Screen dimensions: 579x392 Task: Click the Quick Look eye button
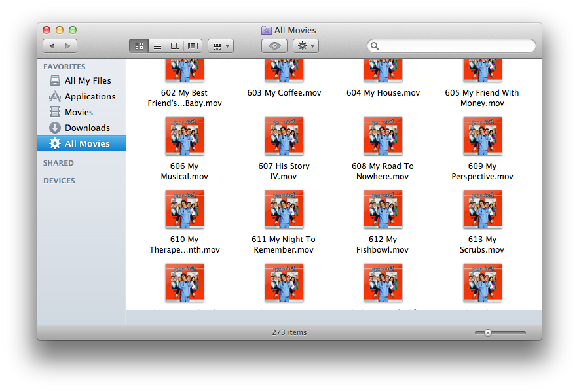click(274, 46)
